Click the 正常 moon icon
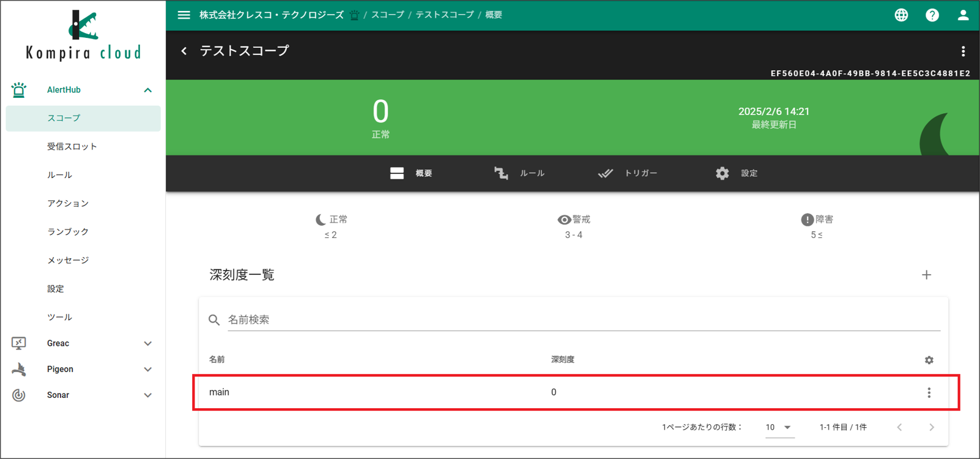This screenshot has height=459, width=980. 321,220
